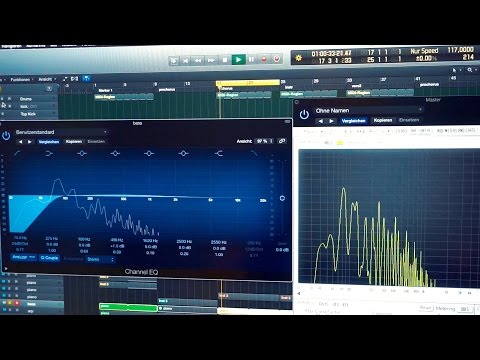480x360 pixels.
Task: Click Einsetzen in Ohne Namen plugin
Action: pos(409,120)
